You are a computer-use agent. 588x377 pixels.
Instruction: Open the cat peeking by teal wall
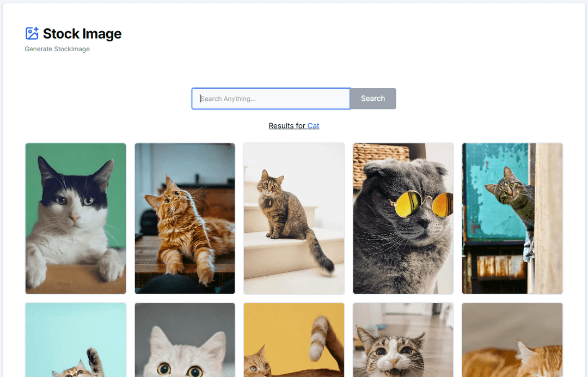pos(512,218)
